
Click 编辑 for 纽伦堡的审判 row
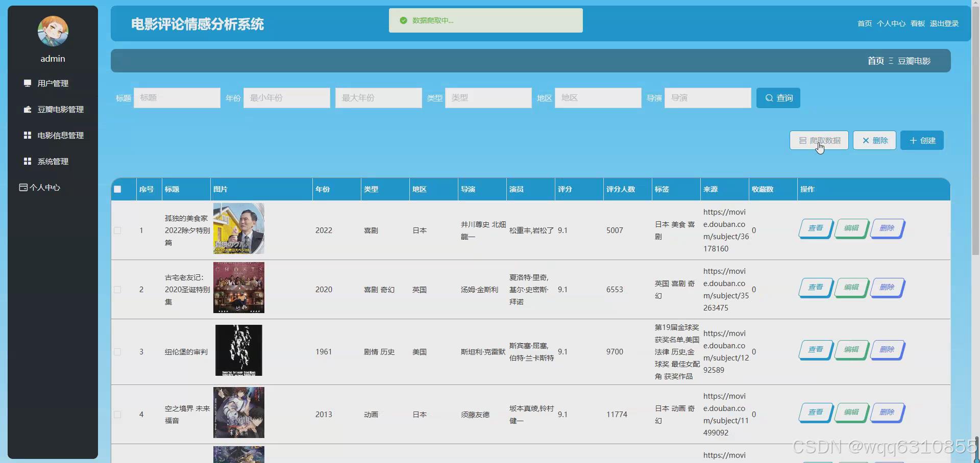tap(851, 350)
